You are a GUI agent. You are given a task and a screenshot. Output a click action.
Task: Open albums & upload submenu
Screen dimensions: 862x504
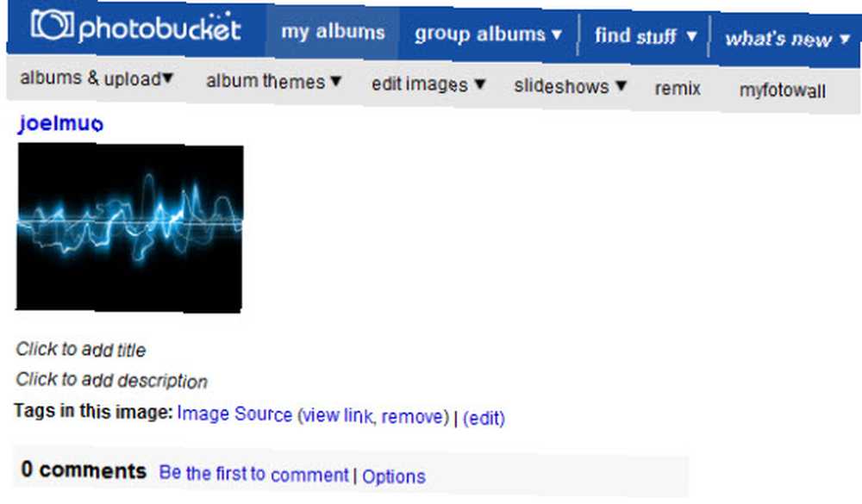pos(97,78)
